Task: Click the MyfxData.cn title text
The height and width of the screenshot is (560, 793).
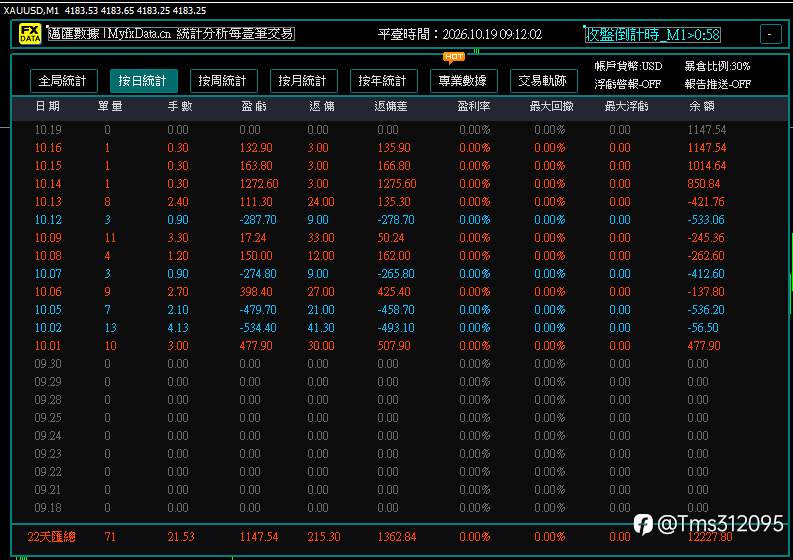Action: (x=171, y=34)
